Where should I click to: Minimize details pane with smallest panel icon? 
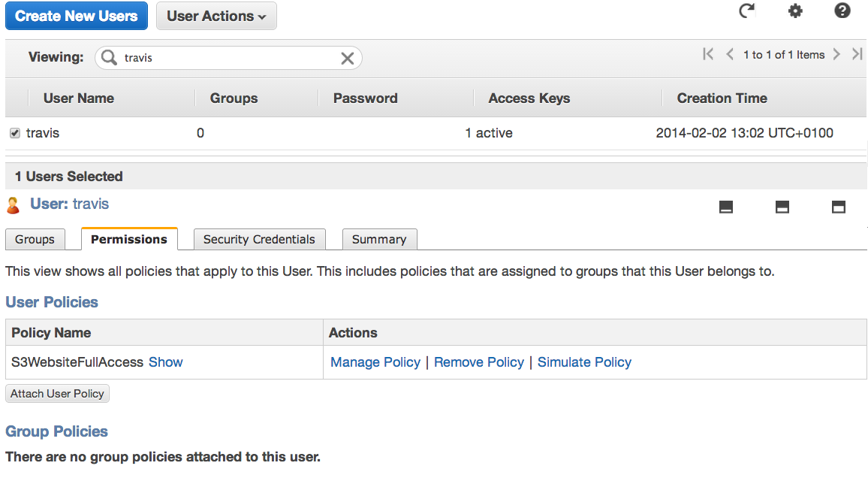[726, 207]
